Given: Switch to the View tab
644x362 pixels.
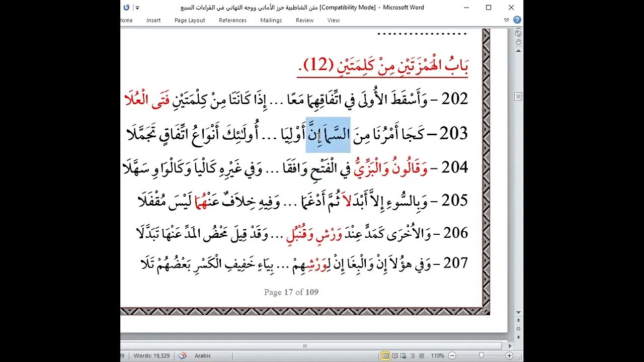Looking at the screenshot, I should pos(334,20).
